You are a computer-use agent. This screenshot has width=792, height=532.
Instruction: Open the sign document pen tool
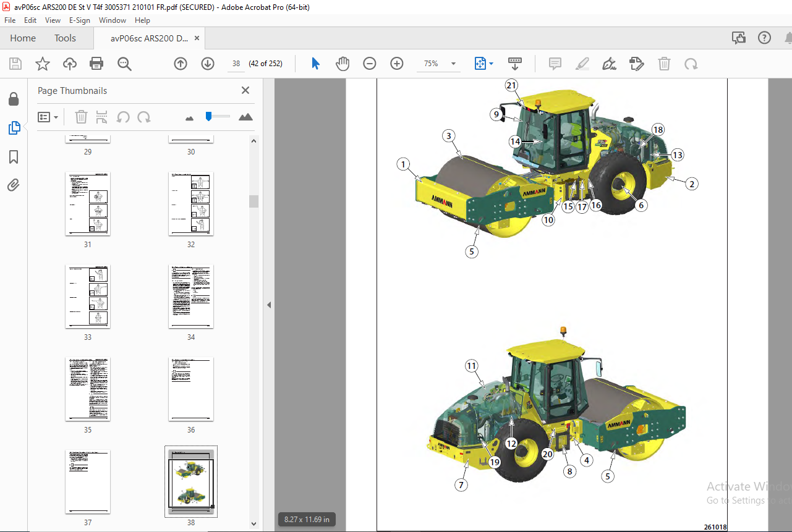click(x=610, y=64)
